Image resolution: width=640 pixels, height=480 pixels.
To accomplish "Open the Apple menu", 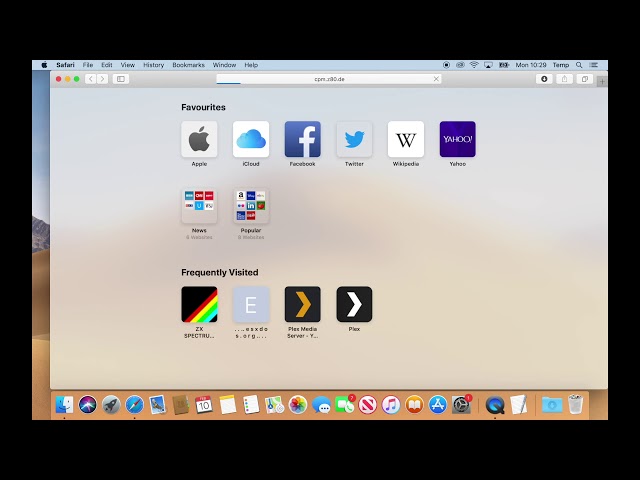I will (x=44, y=65).
